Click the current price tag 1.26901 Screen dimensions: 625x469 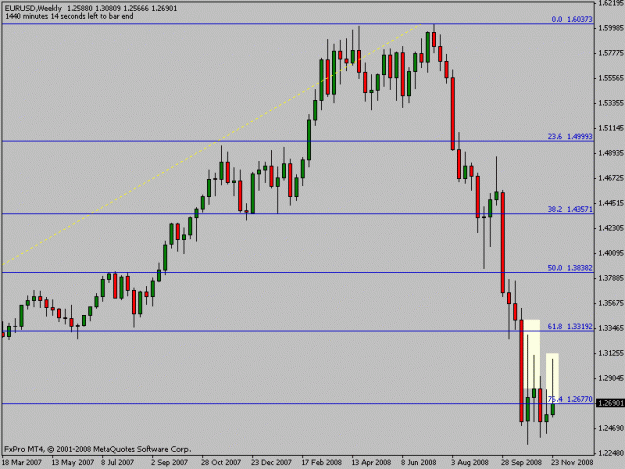coord(610,404)
